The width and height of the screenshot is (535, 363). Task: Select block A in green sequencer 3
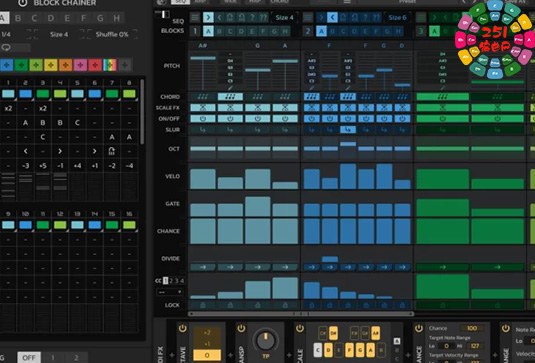(434, 32)
